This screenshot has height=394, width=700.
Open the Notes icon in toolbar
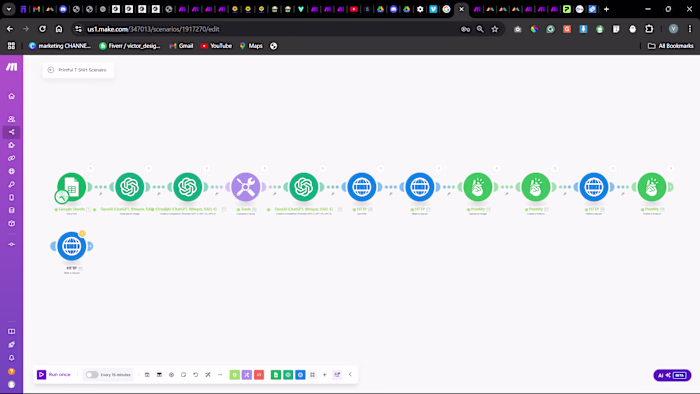183,375
